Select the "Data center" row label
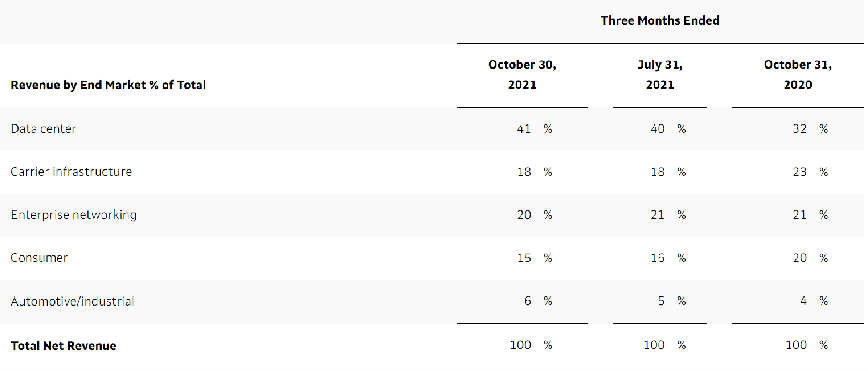868x373 pixels. point(44,129)
